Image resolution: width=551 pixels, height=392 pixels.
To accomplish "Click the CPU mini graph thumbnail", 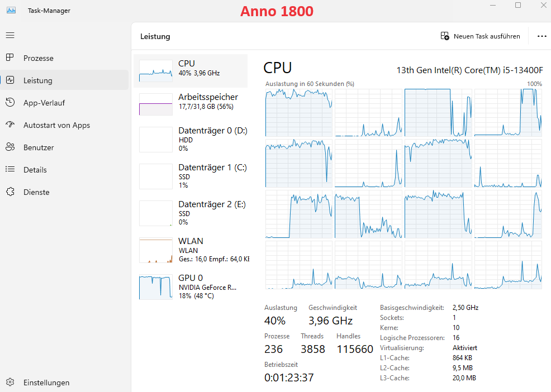I will tap(156, 71).
